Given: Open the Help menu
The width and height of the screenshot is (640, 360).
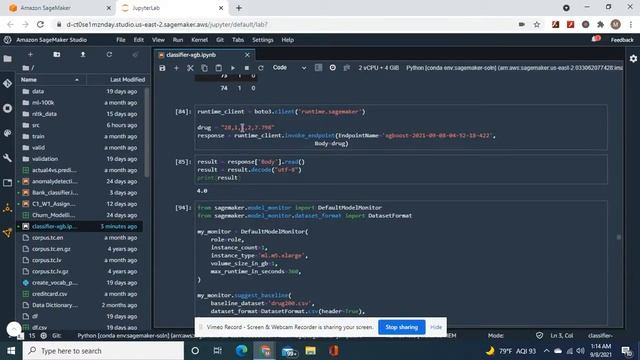Looking at the screenshot, I should tap(288, 40).
